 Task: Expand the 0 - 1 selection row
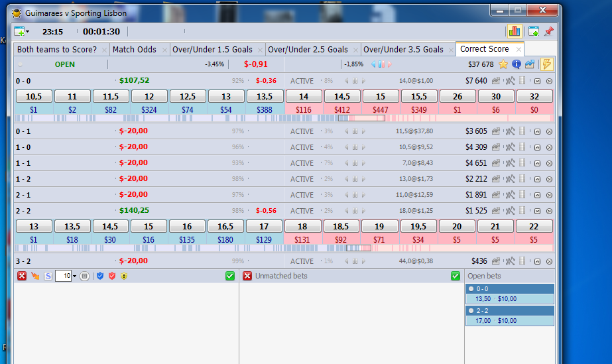[x=538, y=131]
